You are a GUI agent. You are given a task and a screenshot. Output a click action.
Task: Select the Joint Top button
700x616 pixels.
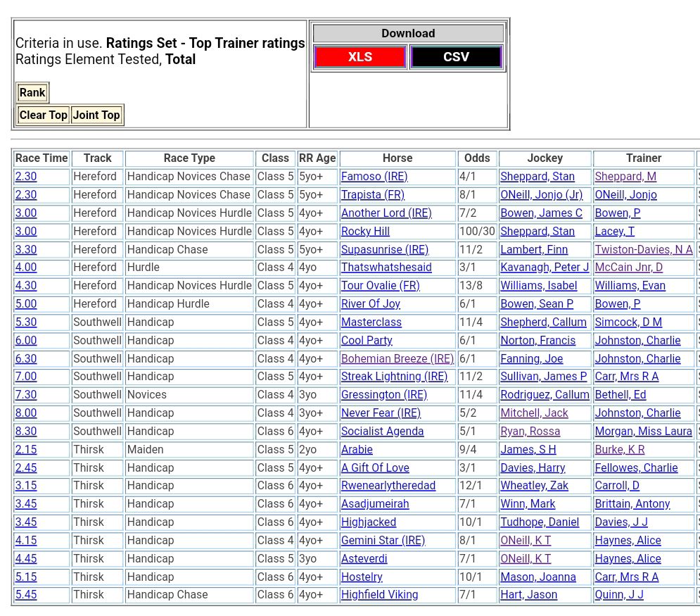pyautogui.click(x=96, y=115)
